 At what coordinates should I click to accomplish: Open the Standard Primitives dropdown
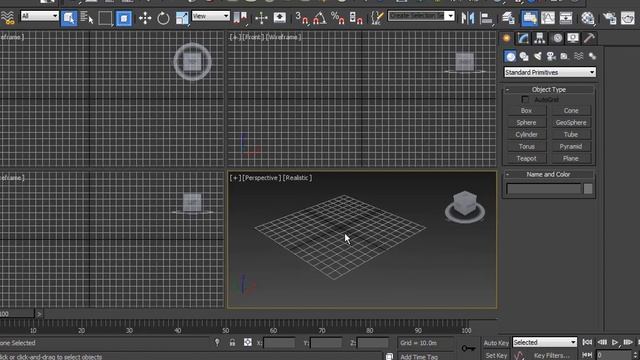pyautogui.click(x=550, y=72)
